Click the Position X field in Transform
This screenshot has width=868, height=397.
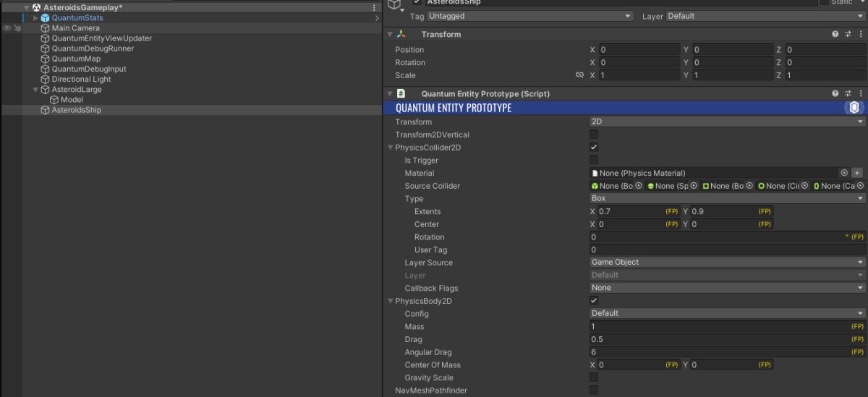click(639, 50)
